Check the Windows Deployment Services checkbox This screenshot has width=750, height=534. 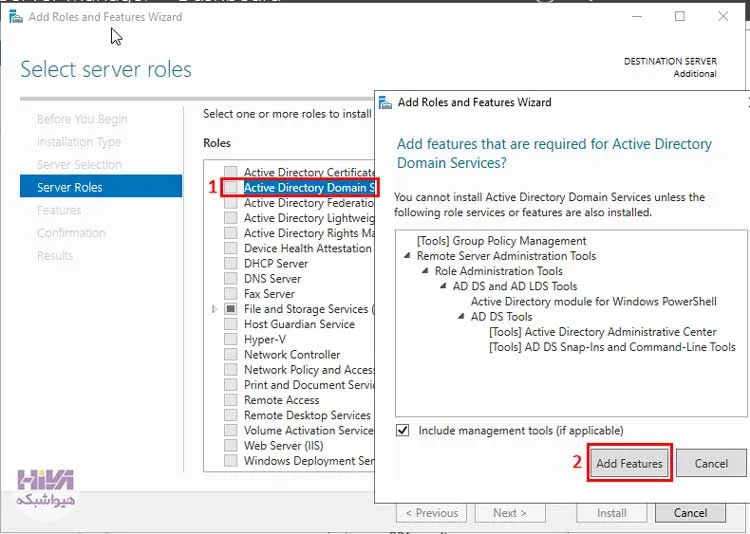pyautogui.click(x=231, y=460)
